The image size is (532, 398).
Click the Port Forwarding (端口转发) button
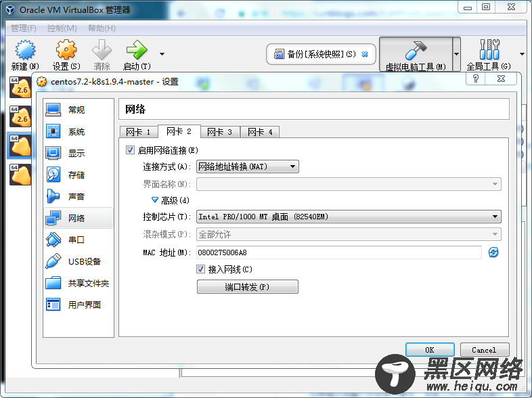click(x=248, y=287)
